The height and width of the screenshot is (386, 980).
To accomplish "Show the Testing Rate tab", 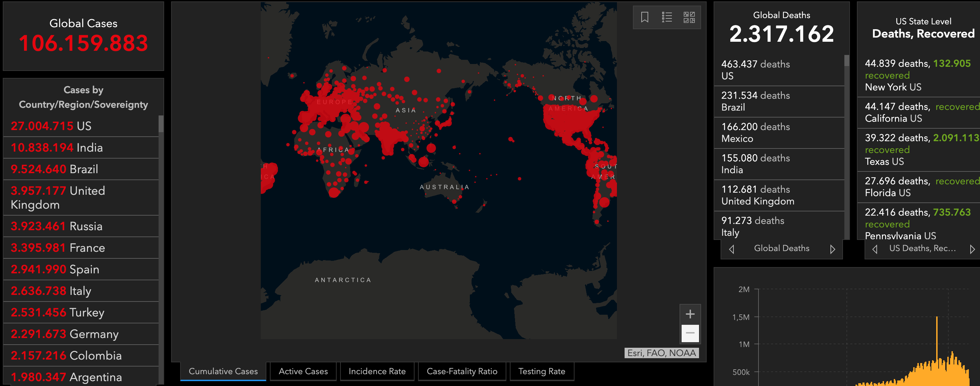I will click(x=541, y=371).
